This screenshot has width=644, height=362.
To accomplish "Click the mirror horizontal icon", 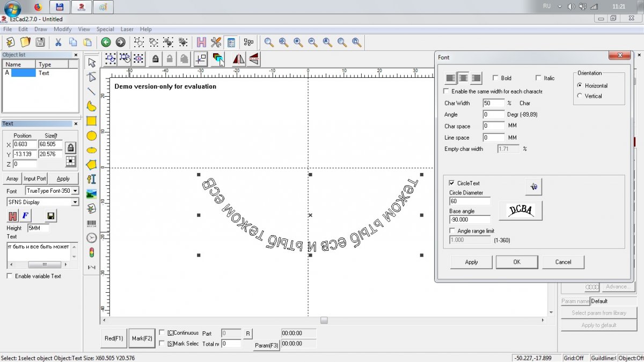I will pos(239,59).
